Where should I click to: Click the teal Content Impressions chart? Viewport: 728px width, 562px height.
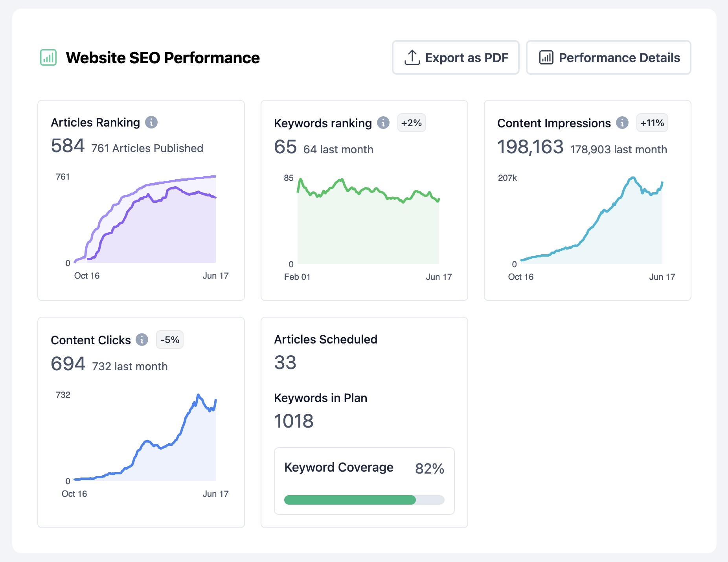point(592,221)
